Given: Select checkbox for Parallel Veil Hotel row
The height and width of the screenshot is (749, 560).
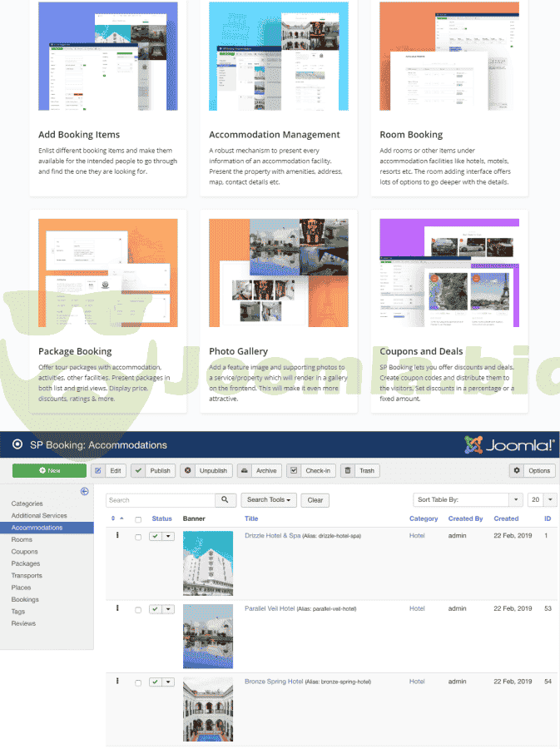Looking at the screenshot, I should 138,610.
